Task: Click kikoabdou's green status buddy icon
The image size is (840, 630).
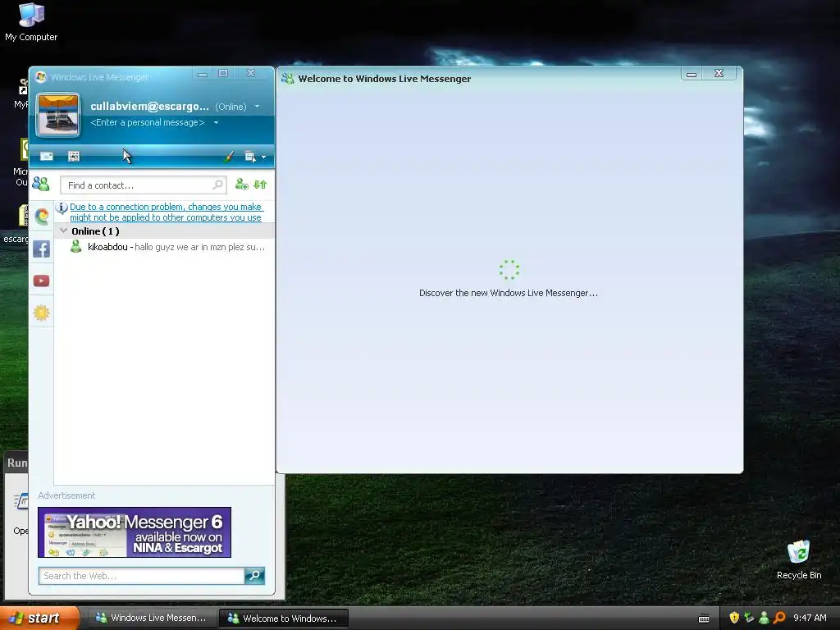Action: tap(76, 246)
